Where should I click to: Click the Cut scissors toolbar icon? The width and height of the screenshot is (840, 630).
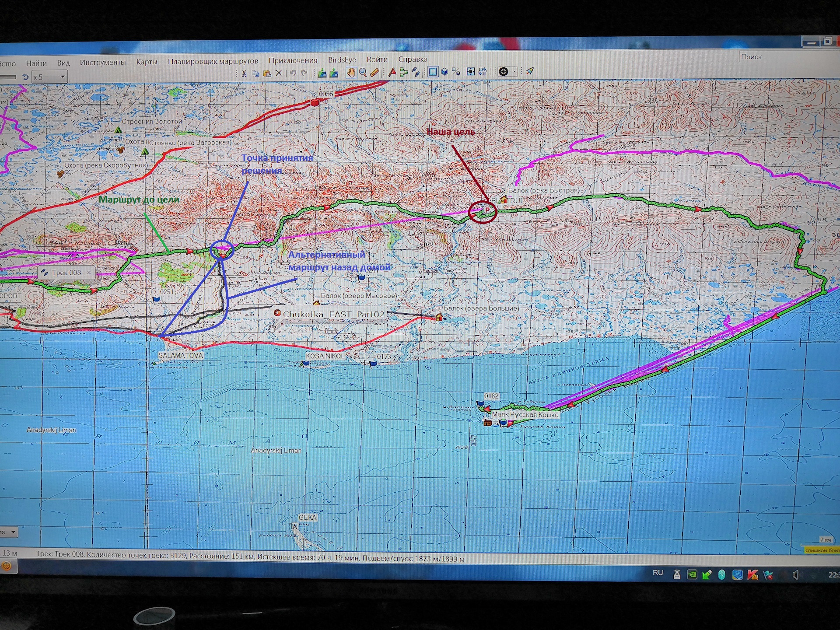244,73
